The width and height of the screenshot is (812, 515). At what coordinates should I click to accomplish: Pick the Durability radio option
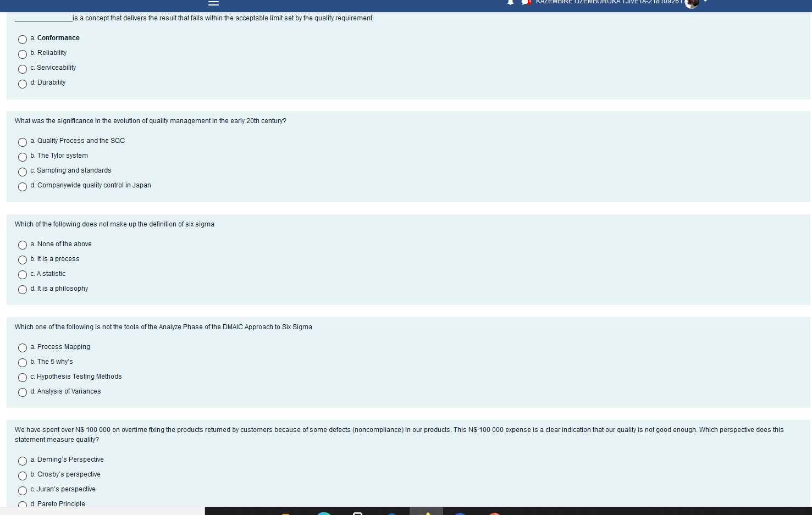23,84
